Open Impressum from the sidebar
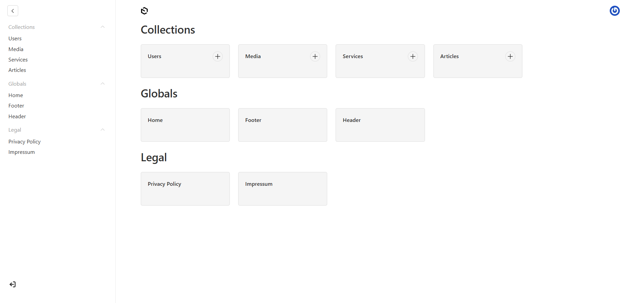Image resolution: width=644 pixels, height=303 pixels. [x=22, y=152]
